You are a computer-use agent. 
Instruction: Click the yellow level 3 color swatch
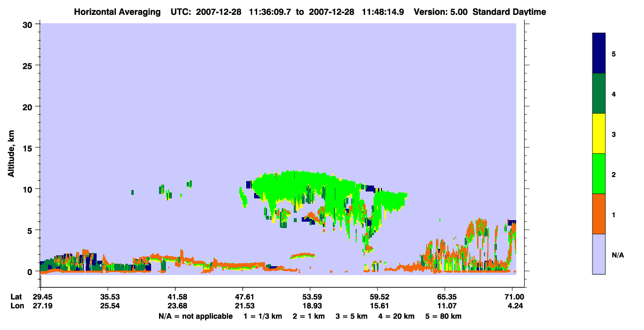[x=599, y=134]
